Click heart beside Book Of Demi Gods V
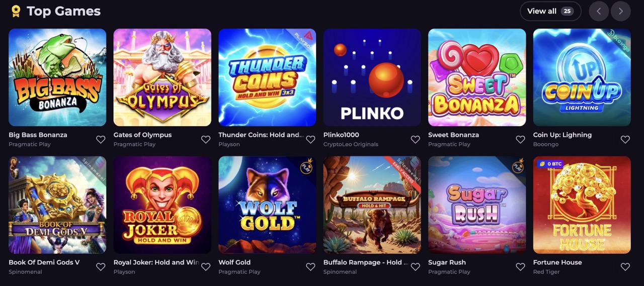 [x=101, y=267]
